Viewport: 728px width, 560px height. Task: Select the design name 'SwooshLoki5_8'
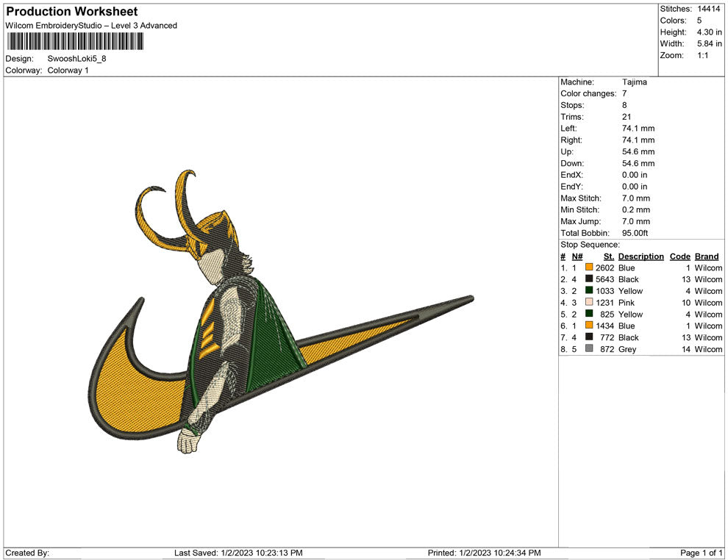76,59
